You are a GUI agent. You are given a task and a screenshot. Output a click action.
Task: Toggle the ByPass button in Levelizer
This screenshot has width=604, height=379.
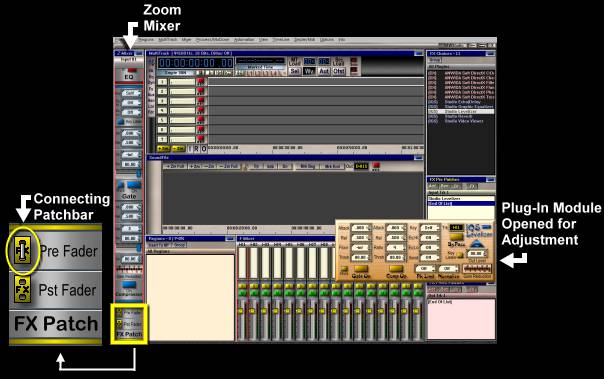[456, 237]
